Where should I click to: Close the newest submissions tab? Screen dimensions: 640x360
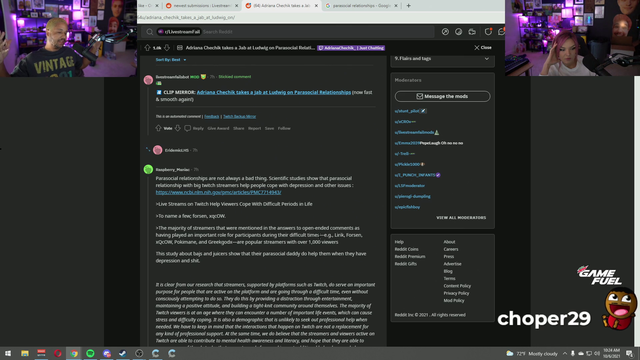[x=236, y=6]
